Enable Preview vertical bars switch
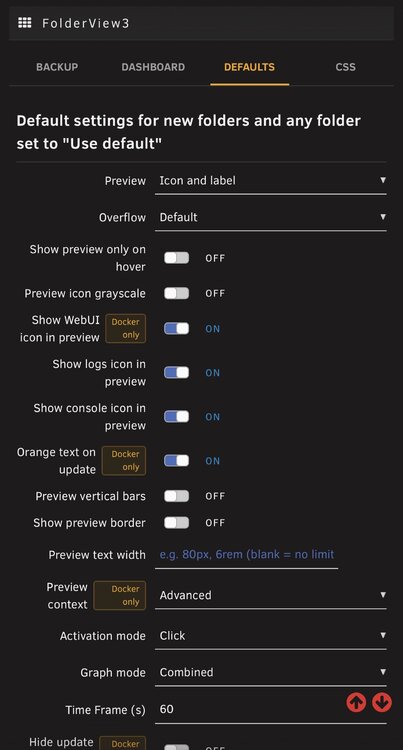Screen dimensions: 403x750 tap(176, 496)
